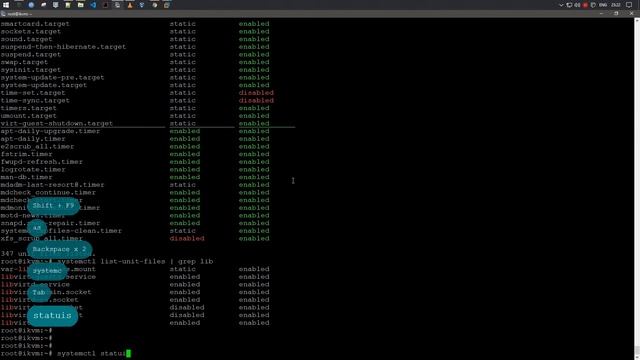640x360 pixels.
Task: Click the terminal window title text
Action: coord(19,14)
